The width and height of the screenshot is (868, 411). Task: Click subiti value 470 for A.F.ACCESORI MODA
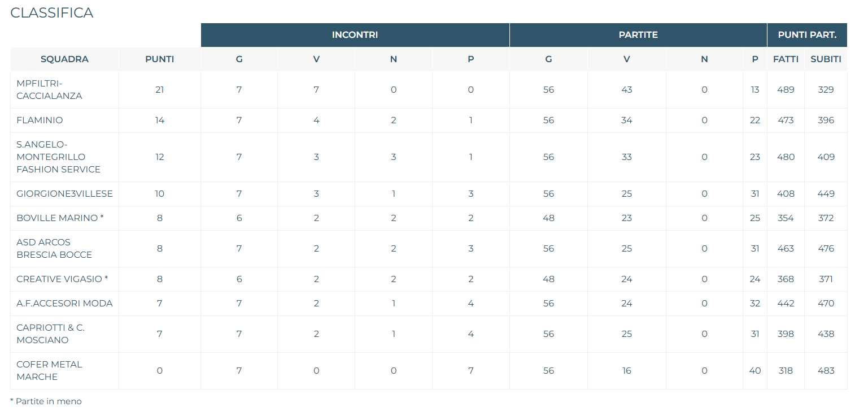pos(826,304)
